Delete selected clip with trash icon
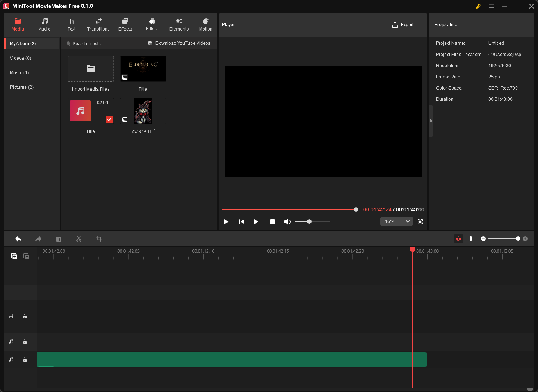 click(x=59, y=239)
